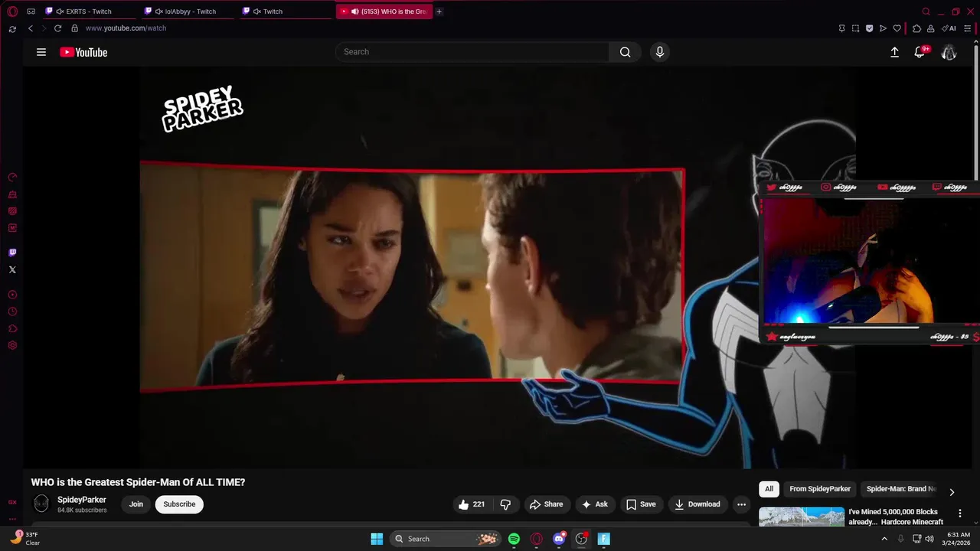The width and height of the screenshot is (980, 551).
Task: Select the All filter chip
Action: [x=769, y=489]
